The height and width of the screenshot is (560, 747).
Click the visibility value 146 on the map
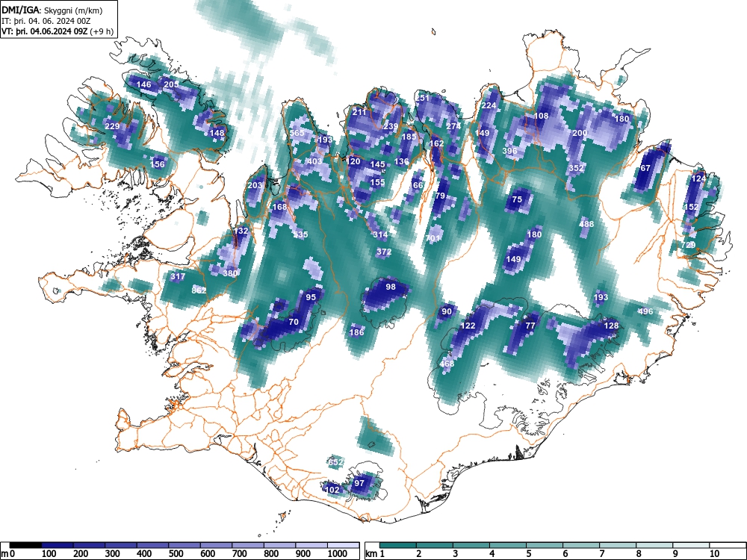coord(143,85)
